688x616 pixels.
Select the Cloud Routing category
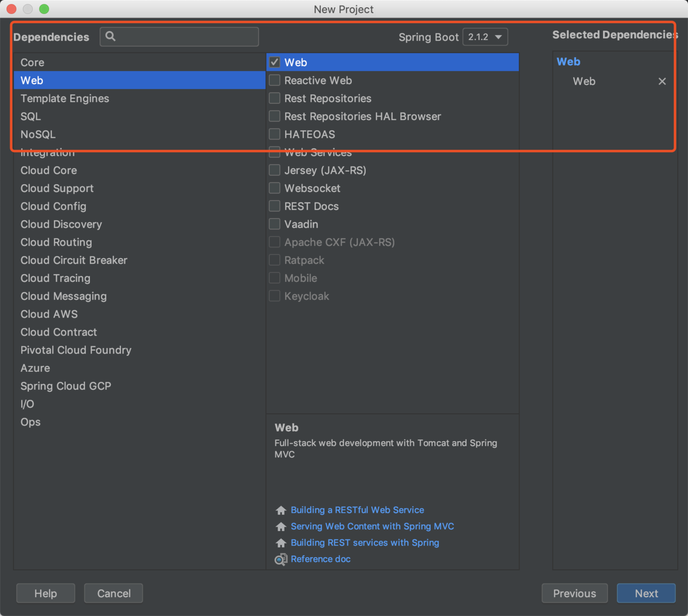(x=140, y=242)
